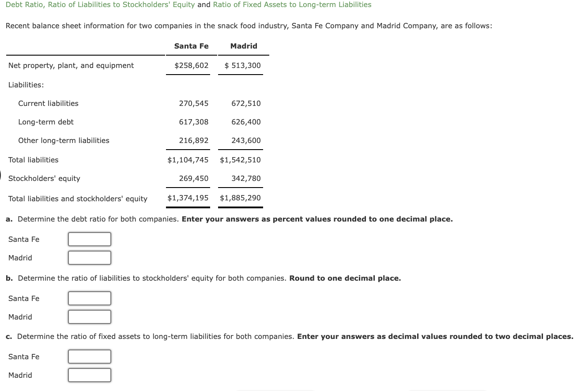Click question b liabilities to equity instruction
588x391 pixels.
(204, 278)
